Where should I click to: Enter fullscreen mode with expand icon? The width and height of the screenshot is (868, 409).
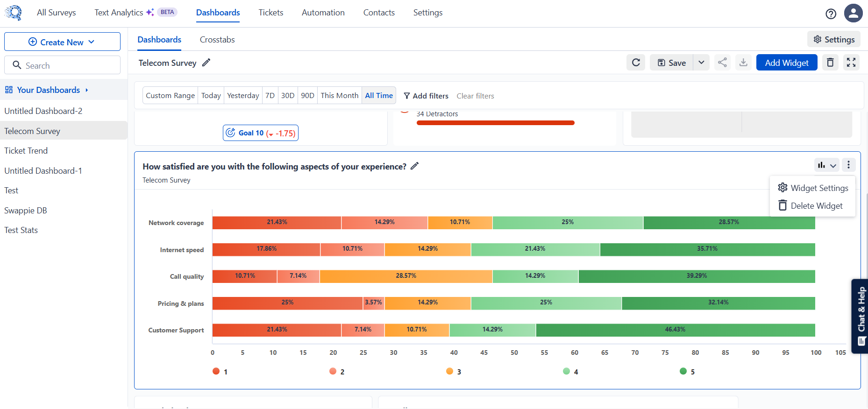[851, 63]
